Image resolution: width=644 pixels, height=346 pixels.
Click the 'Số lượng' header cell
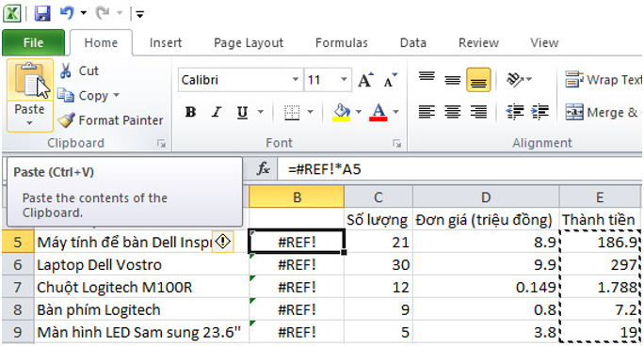coord(378,220)
